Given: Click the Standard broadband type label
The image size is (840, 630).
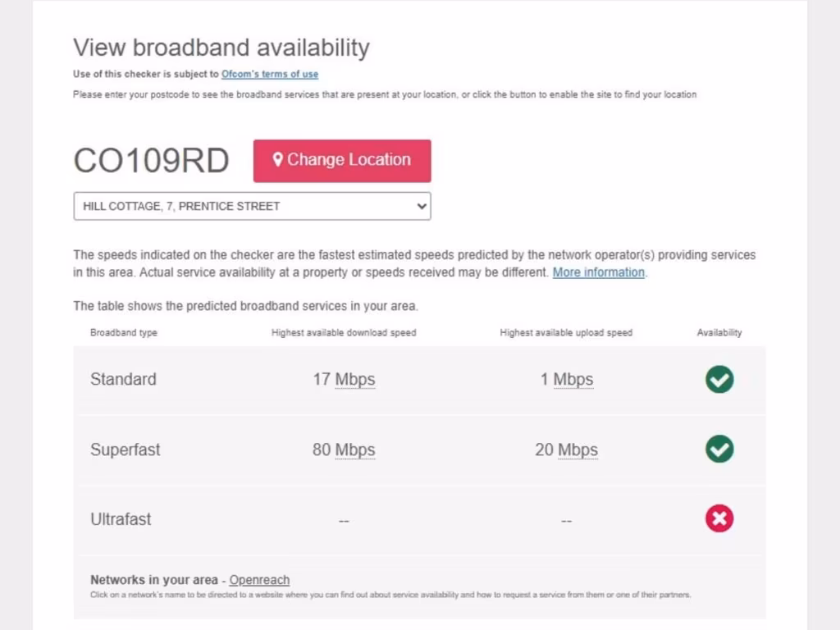Looking at the screenshot, I should 123,379.
